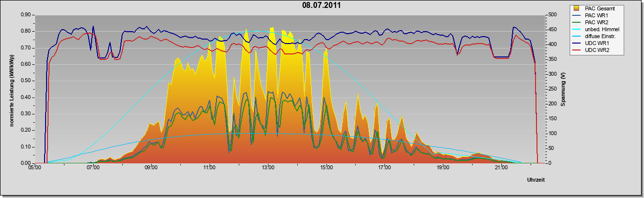The height and width of the screenshot is (198, 644).
Task: Click the diffuse Einstr. legend entry
Action: (x=594, y=37)
